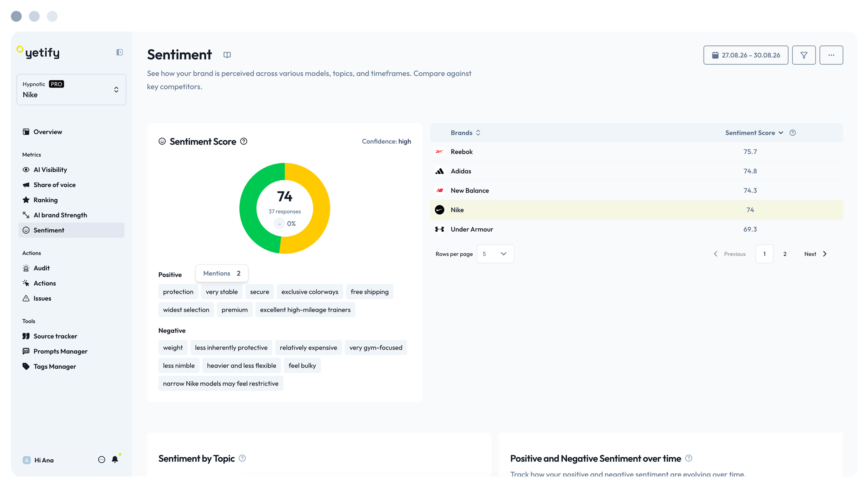Open the chat bubble icon near Hi Ana
The width and height of the screenshot is (868, 488).
(x=101, y=459)
